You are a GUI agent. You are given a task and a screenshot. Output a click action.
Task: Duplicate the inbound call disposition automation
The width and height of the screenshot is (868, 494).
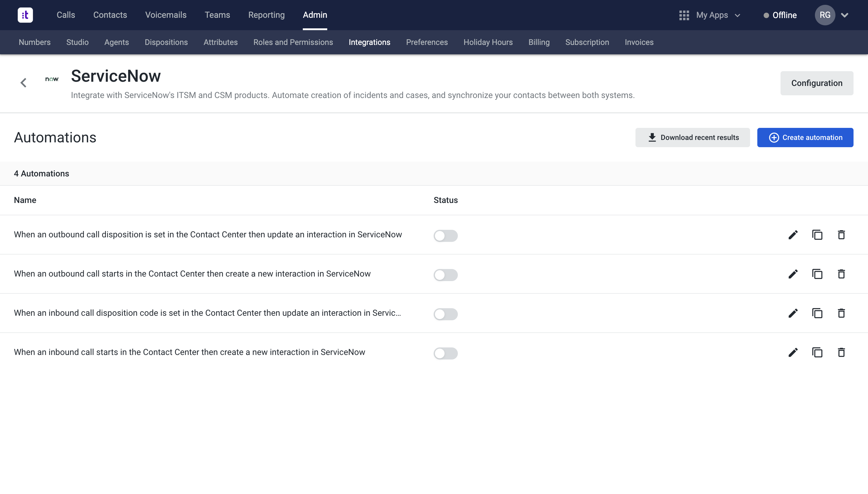coord(817,313)
